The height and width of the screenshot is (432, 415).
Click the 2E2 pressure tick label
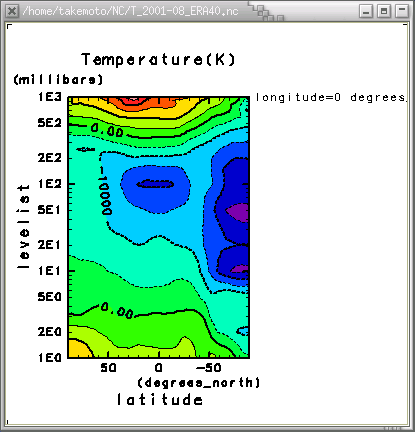coord(50,158)
